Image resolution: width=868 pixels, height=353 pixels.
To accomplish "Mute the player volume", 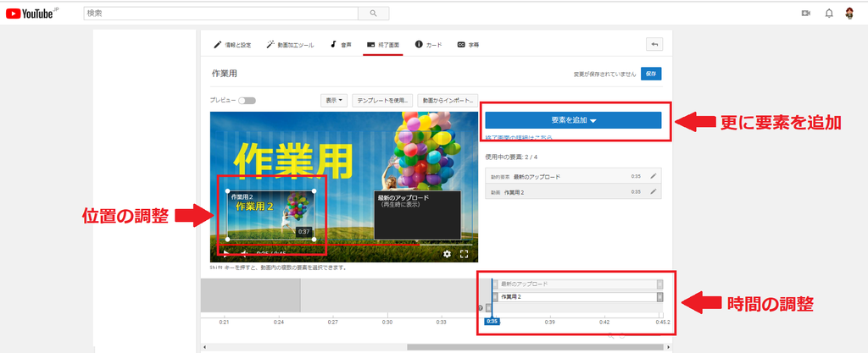I will [243, 254].
